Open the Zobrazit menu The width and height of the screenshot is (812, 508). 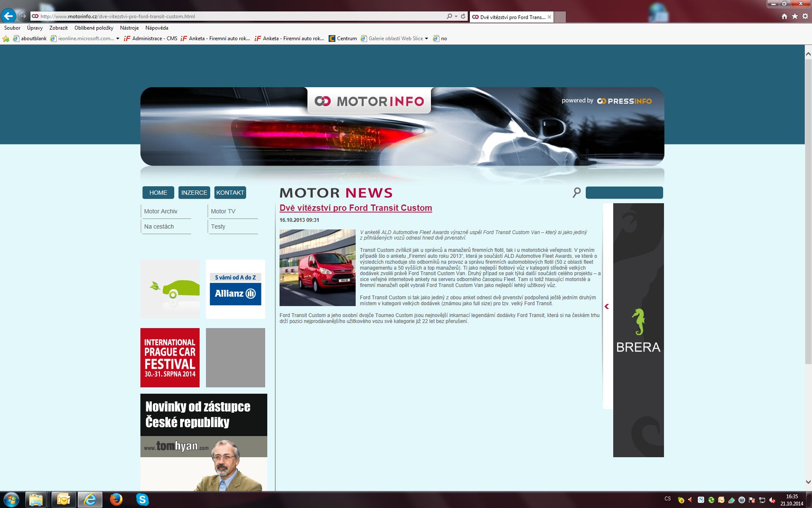pyautogui.click(x=58, y=28)
